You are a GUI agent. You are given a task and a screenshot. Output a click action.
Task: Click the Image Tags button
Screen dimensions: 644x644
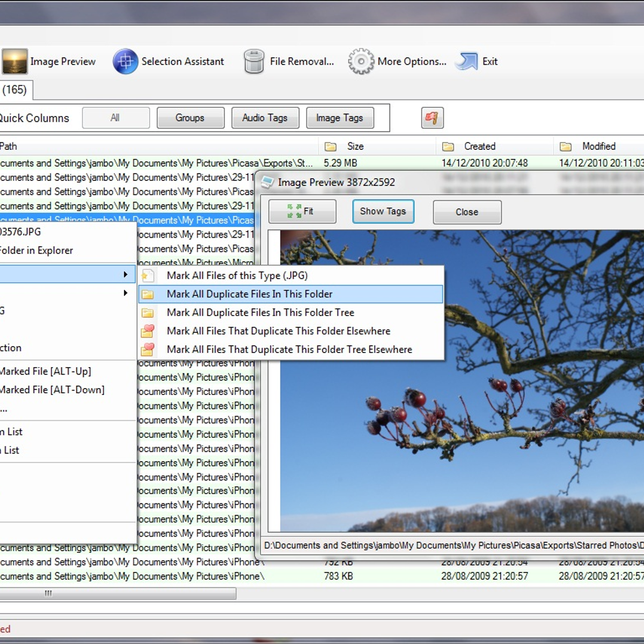[x=339, y=118]
